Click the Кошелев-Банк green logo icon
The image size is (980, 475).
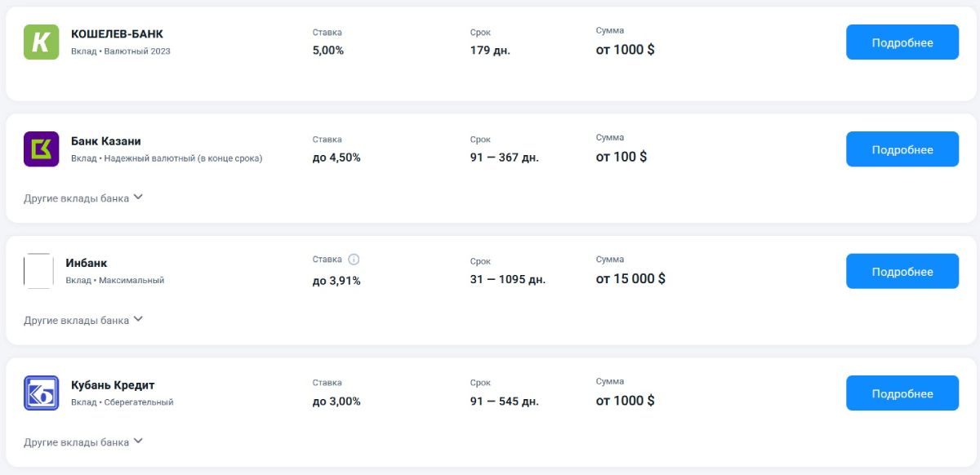pyautogui.click(x=41, y=42)
